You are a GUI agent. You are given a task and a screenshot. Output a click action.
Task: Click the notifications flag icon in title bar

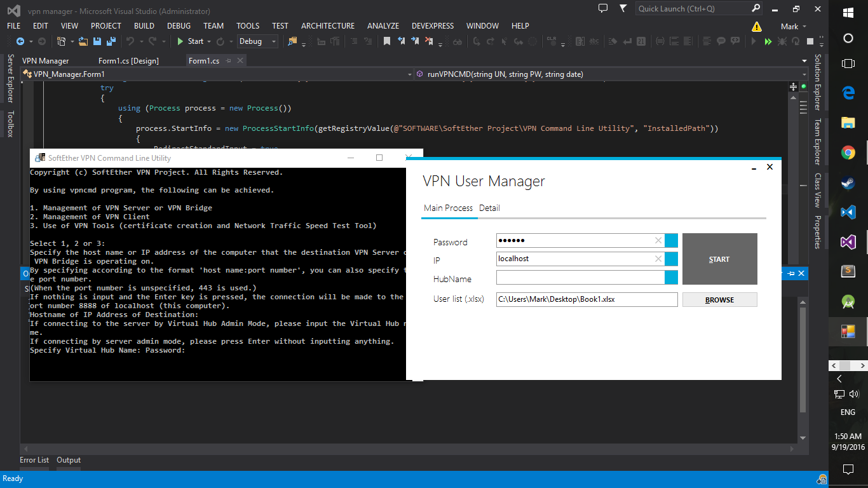(623, 8)
